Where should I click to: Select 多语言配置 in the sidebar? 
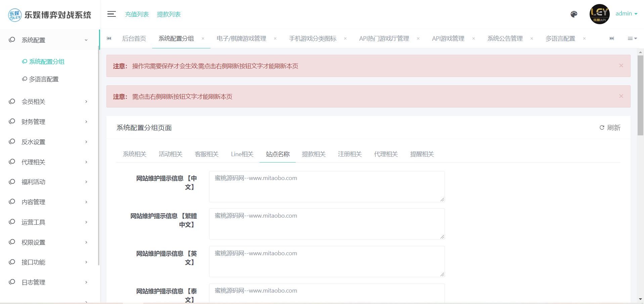click(44, 79)
